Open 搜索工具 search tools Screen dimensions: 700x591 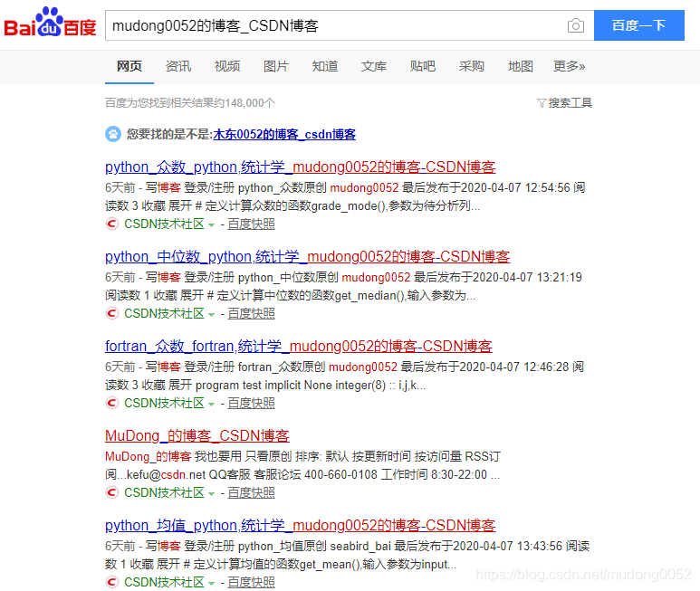click(x=571, y=103)
